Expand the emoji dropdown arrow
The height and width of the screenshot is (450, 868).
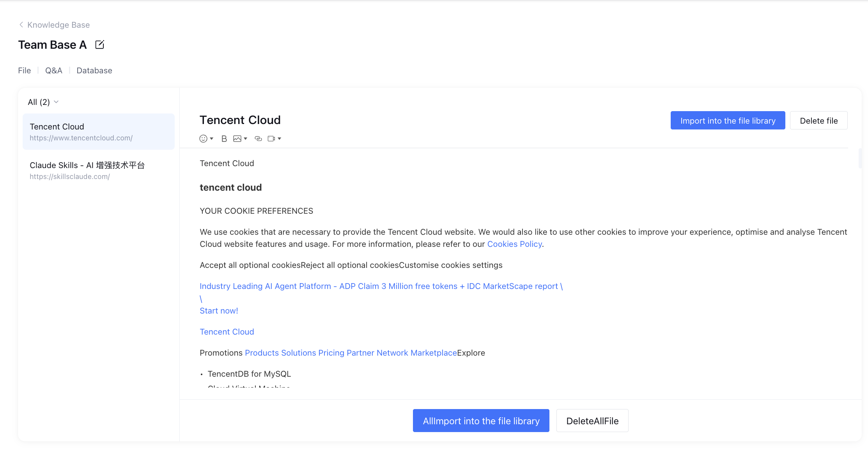212,139
